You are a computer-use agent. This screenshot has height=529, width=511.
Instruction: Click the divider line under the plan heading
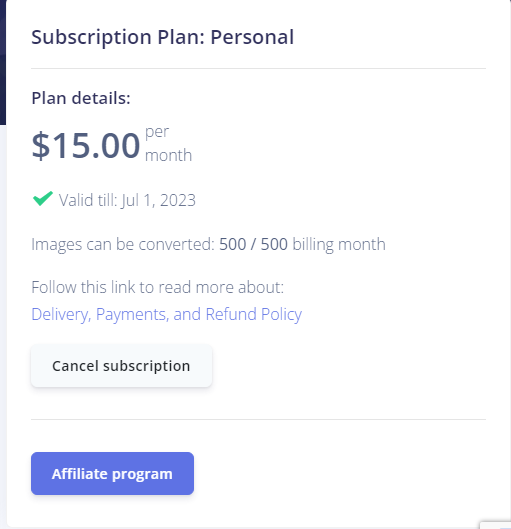click(x=258, y=68)
